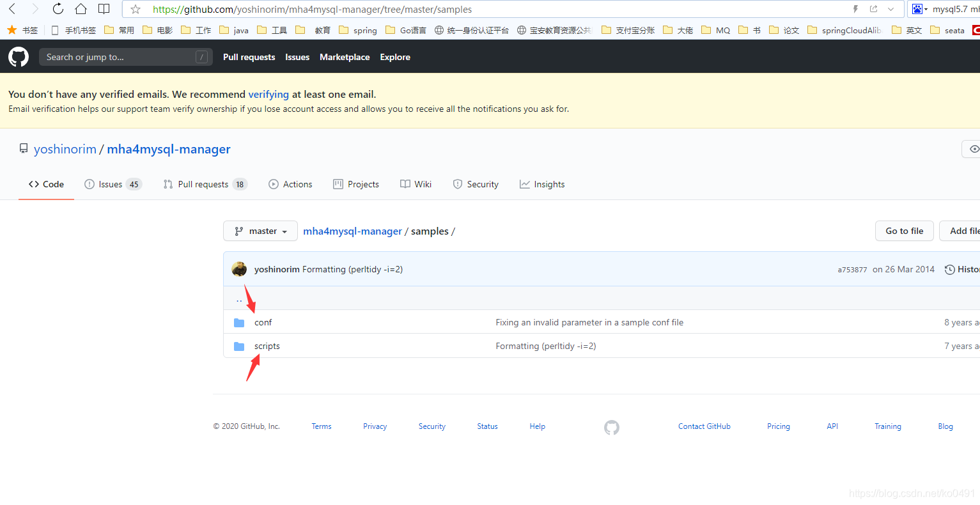Open the spring bookmark folder
This screenshot has height=505, width=980.
[x=358, y=30]
